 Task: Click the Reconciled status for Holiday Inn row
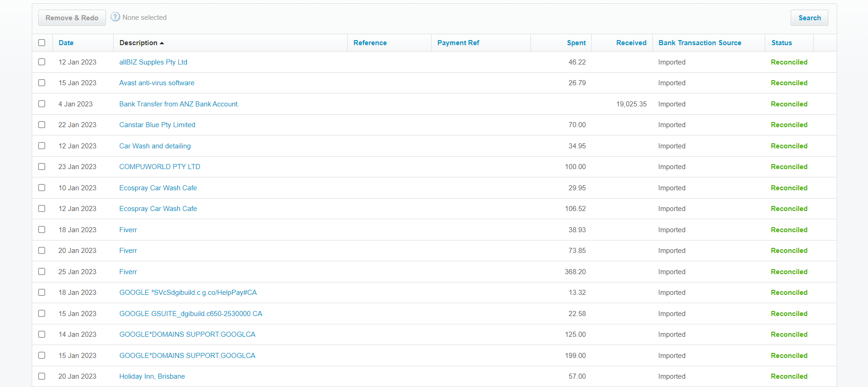click(789, 376)
